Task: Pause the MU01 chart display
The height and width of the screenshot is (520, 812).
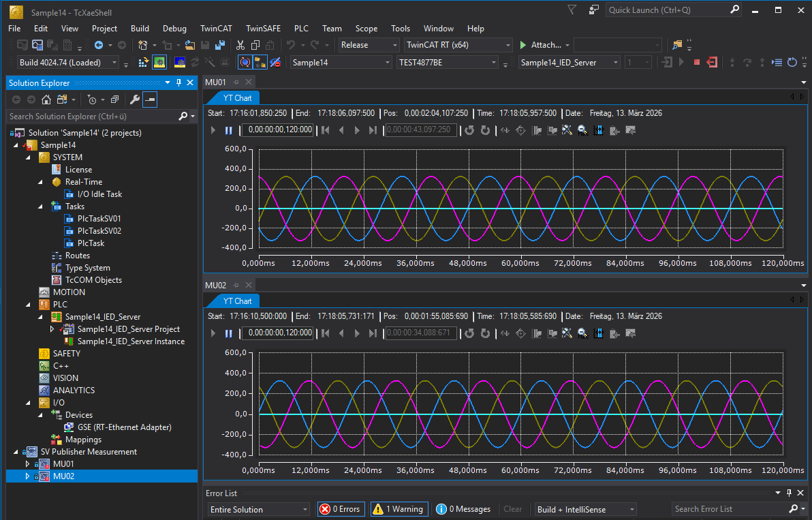Action: (228, 131)
